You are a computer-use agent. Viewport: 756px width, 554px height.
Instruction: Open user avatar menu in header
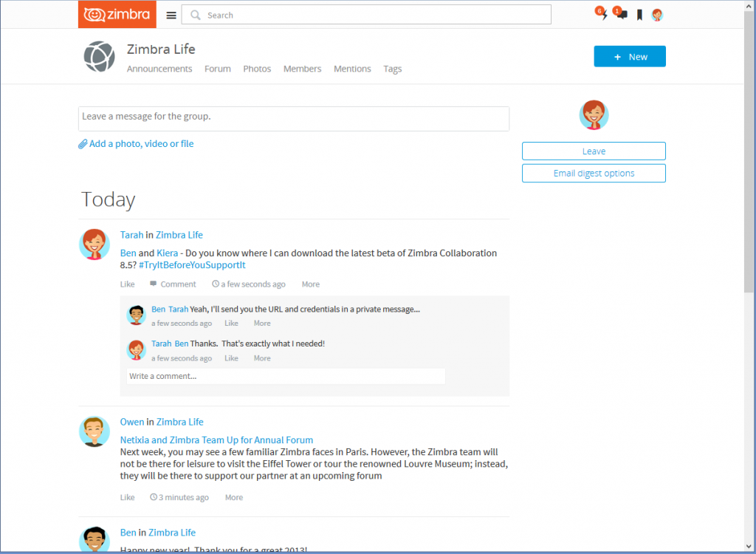tap(656, 15)
